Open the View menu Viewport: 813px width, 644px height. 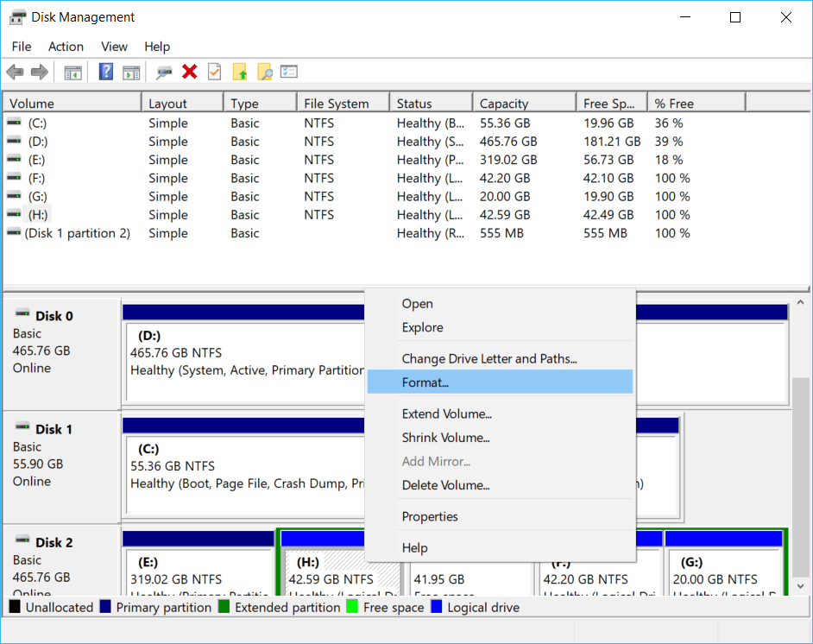click(114, 47)
